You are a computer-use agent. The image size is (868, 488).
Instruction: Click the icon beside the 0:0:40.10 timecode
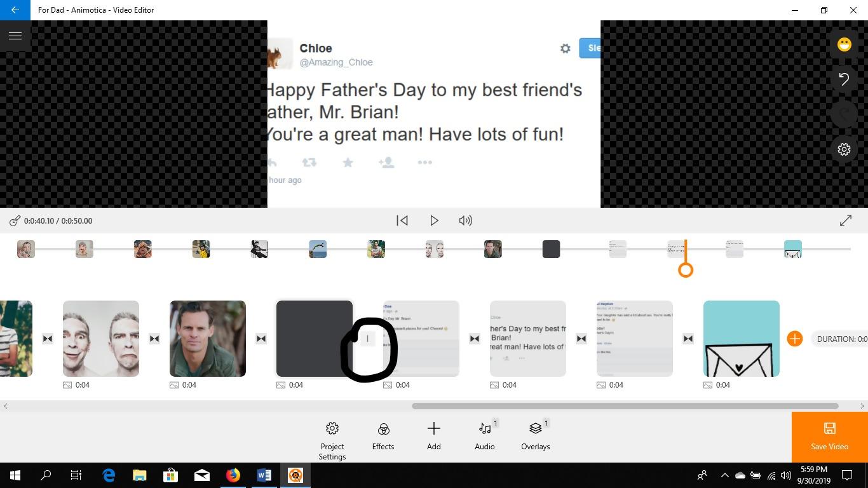pos(15,220)
